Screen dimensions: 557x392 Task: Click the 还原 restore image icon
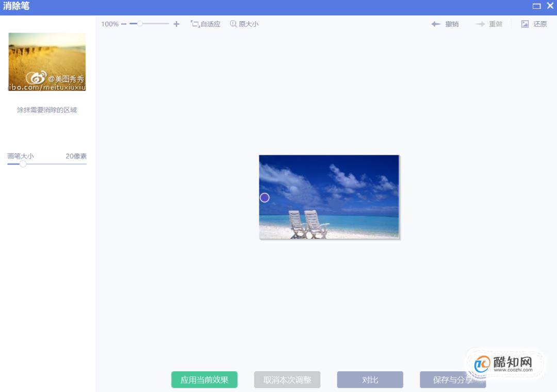pos(525,24)
